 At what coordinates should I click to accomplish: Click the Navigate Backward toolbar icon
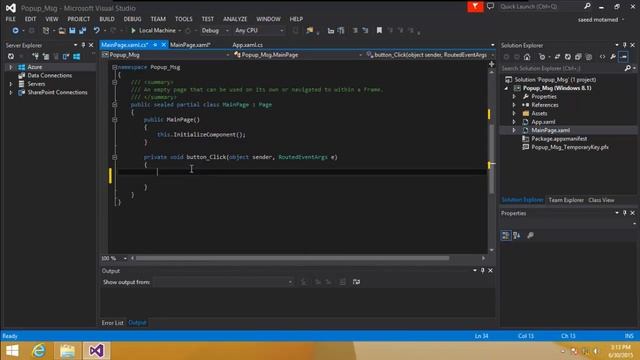(x=15, y=31)
